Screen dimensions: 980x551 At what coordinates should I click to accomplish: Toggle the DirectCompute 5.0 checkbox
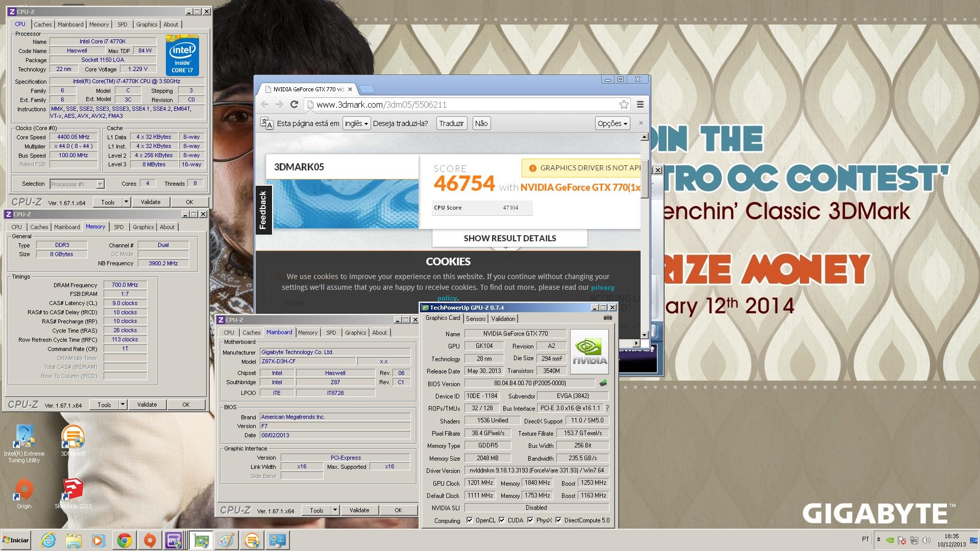pyautogui.click(x=559, y=520)
